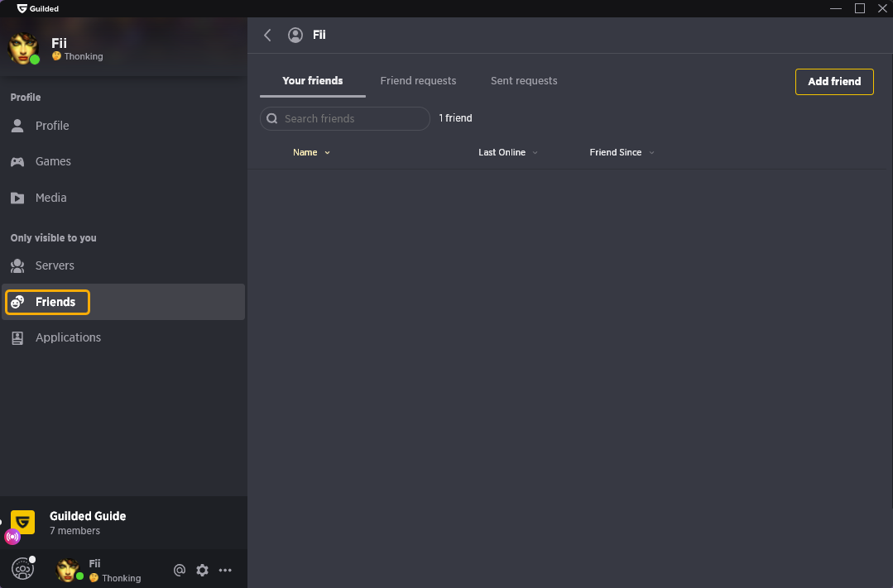
Task: Switch to the Your friends tab
Action: click(x=313, y=81)
